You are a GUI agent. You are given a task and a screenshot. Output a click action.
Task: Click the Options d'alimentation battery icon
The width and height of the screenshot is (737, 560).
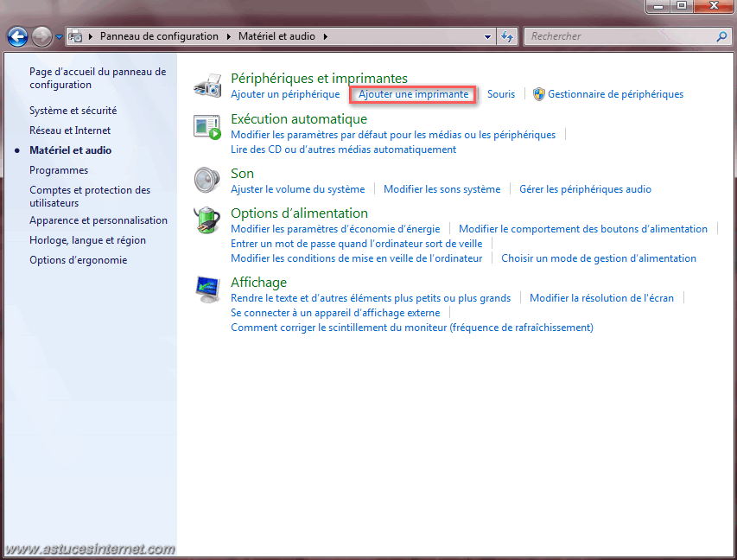tap(207, 220)
